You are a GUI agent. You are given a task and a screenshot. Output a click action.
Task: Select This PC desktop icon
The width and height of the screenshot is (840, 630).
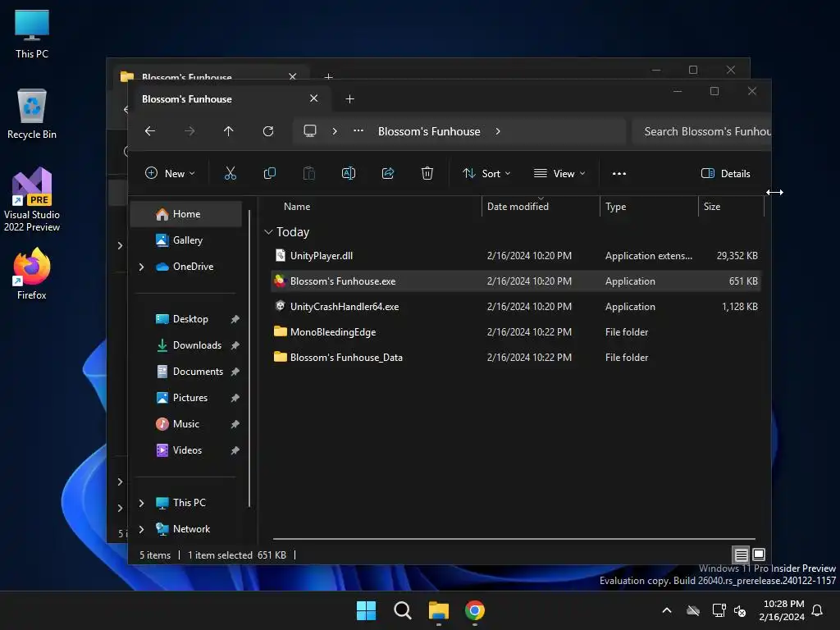coord(32,34)
